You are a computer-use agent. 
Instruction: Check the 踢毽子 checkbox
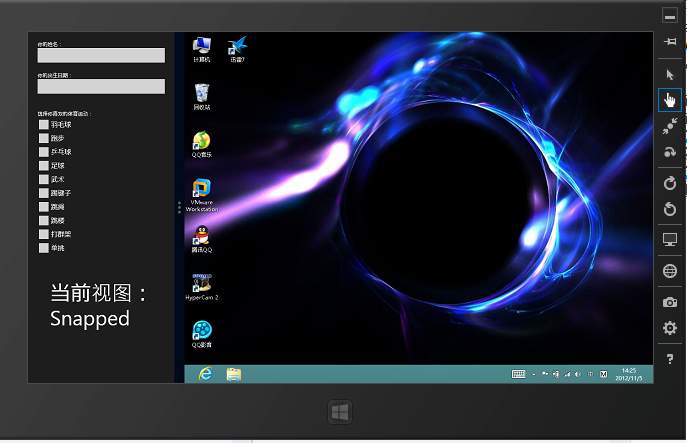coord(44,193)
